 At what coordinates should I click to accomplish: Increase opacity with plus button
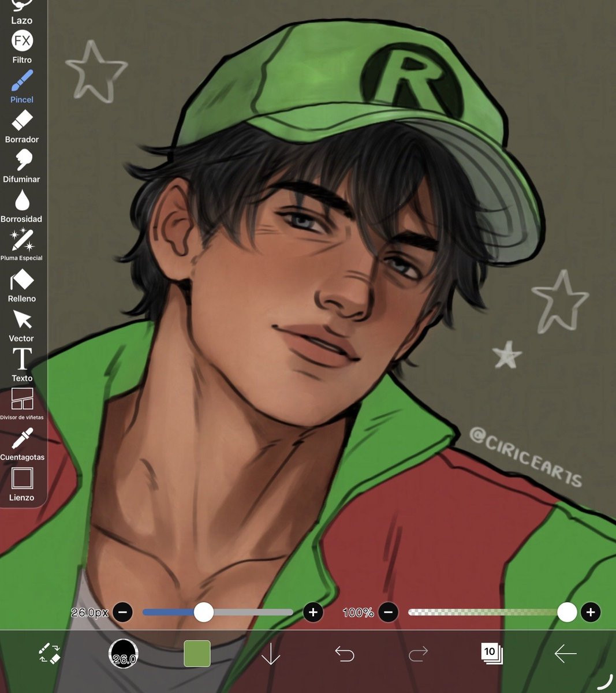(591, 612)
